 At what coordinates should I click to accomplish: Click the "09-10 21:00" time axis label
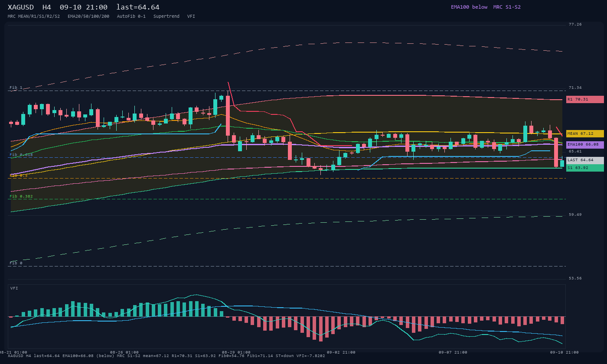click(565, 352)
